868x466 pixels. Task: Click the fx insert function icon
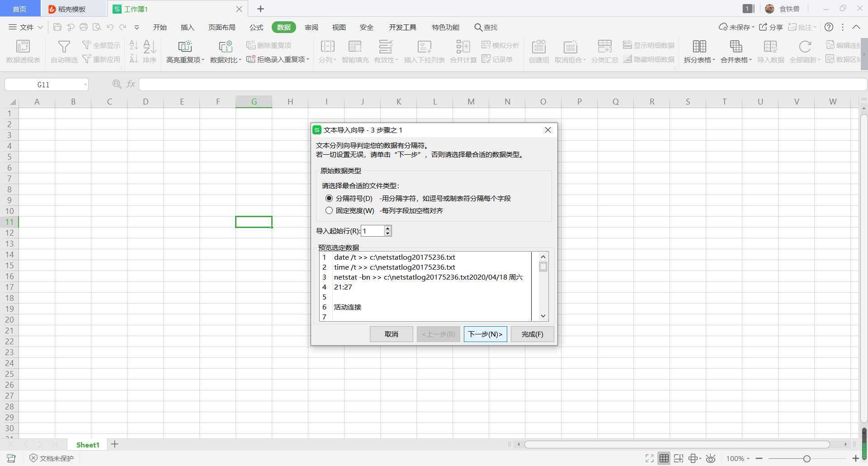[x=131, y=84]
